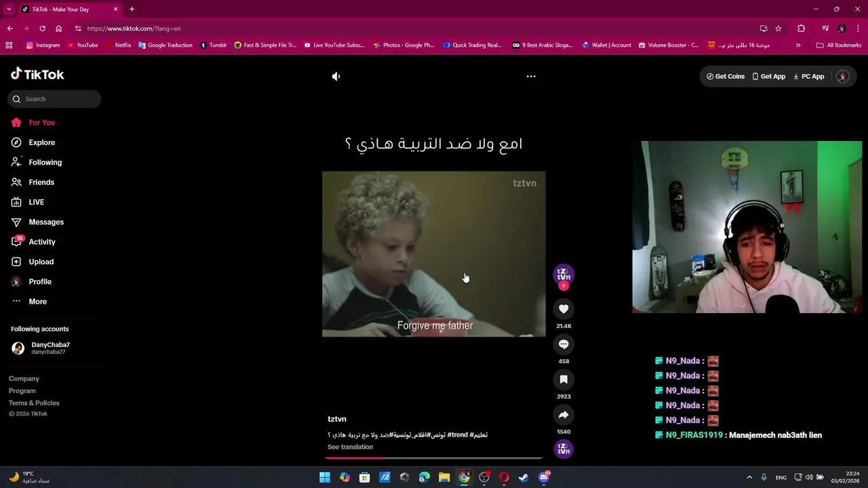Screen dimensions: 868x488
Task: Click the #trend hashtag in caption
Action: tap(457, 434)
